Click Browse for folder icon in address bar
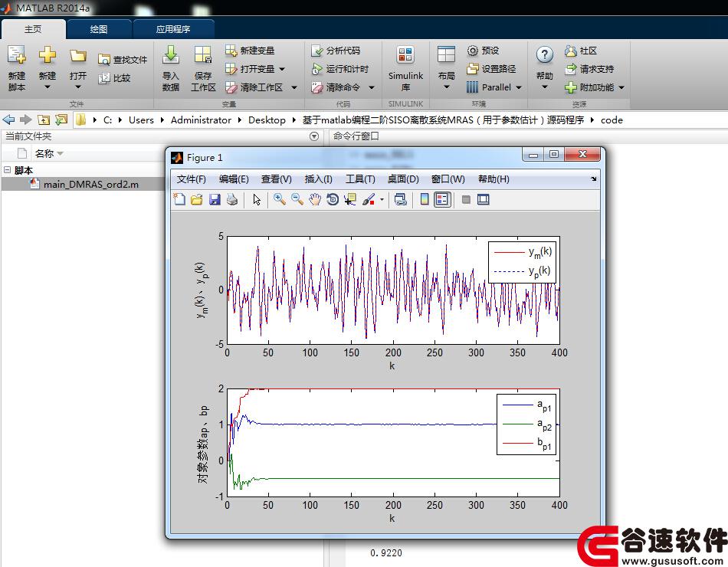The width and height of the screenshot is (728, 567). 61,120
